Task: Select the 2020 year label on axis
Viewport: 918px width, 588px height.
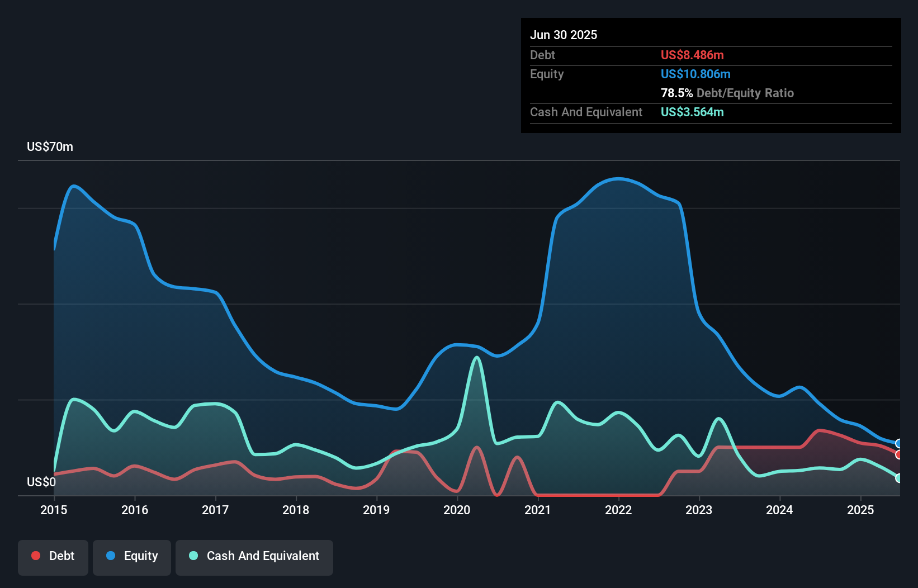Action: pos(456,510)
